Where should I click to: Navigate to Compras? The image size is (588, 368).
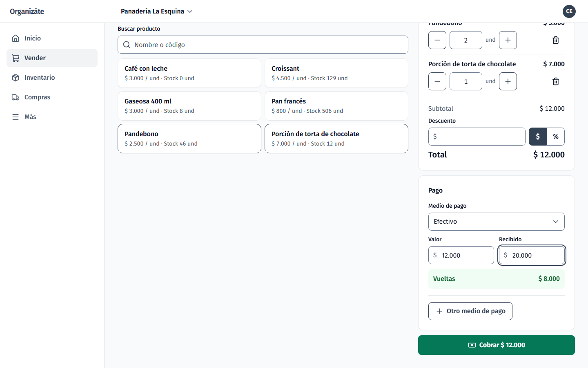click(x=52, y=97)
